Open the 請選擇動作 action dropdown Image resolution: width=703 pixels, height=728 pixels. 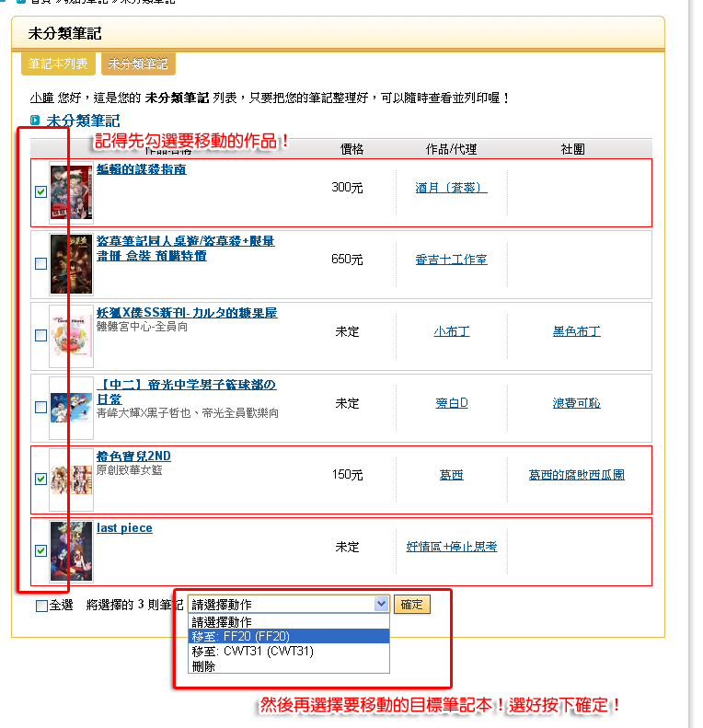tap(288, 605)
